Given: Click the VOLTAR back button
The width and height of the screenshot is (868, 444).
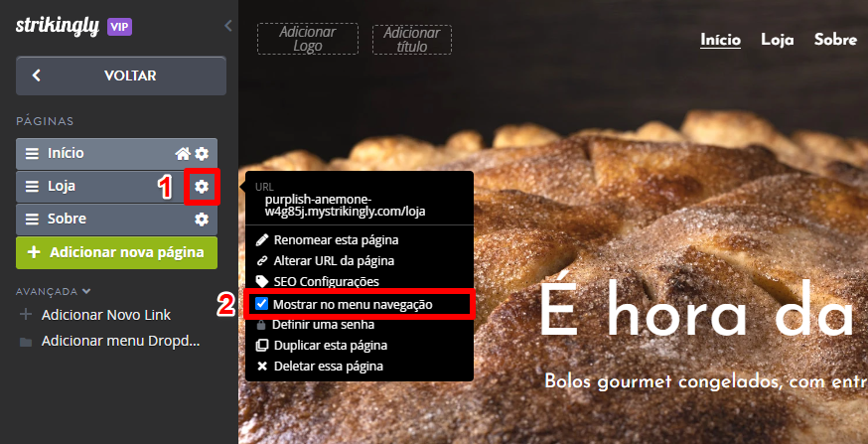Looking at the screenshot, I should (121, 75).
